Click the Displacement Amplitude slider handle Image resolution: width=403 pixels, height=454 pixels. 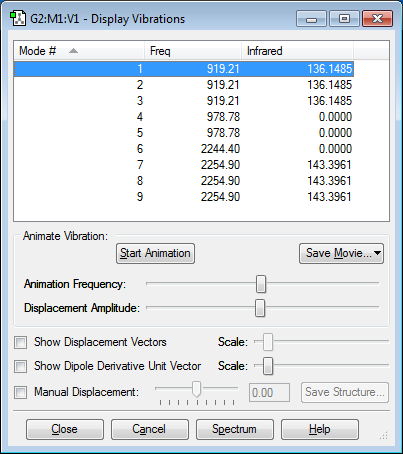(260, 308)
